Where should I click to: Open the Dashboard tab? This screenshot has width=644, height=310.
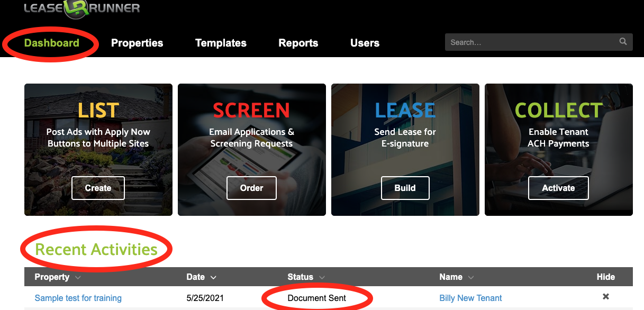tap(51, 43)
